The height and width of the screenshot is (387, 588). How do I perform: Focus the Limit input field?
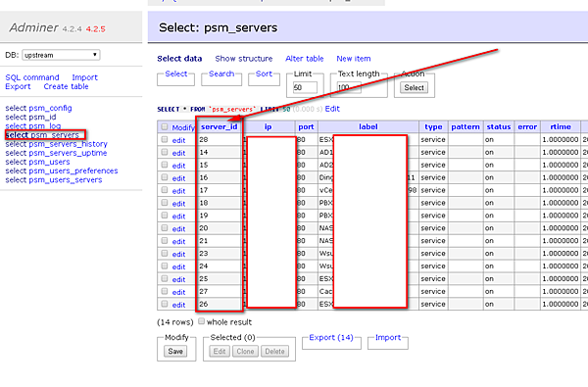pos(305,88)
